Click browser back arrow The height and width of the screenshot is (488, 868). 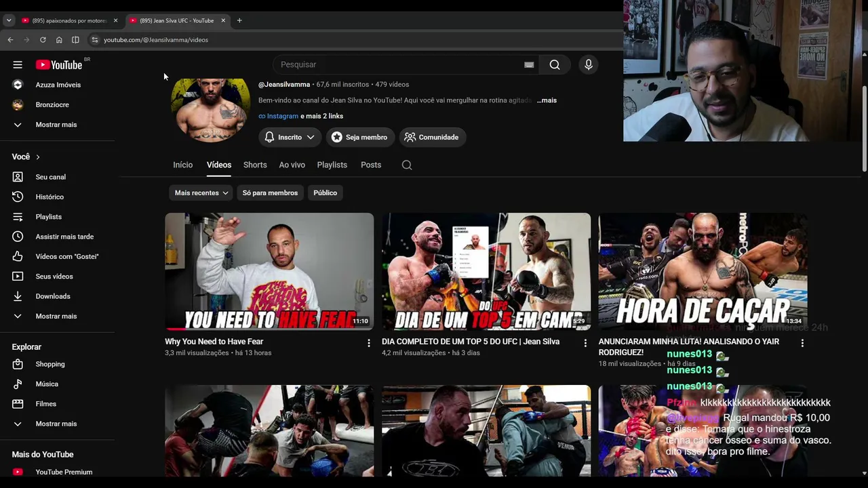pos(10,40)
